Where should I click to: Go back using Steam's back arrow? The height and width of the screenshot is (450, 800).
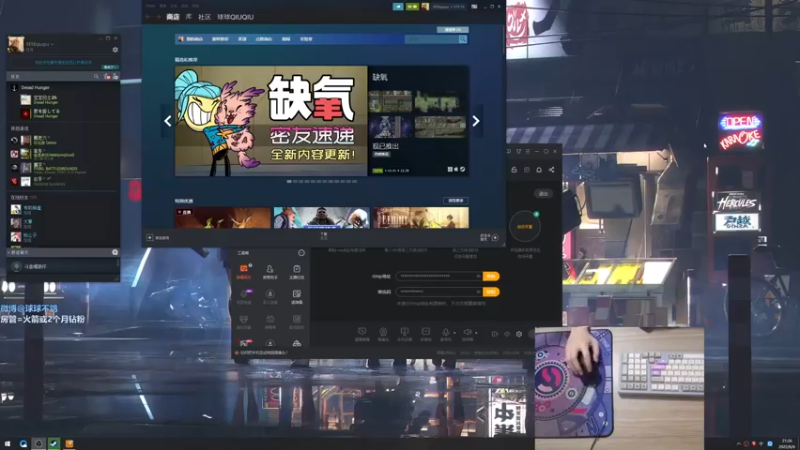(x=148, y=17)
